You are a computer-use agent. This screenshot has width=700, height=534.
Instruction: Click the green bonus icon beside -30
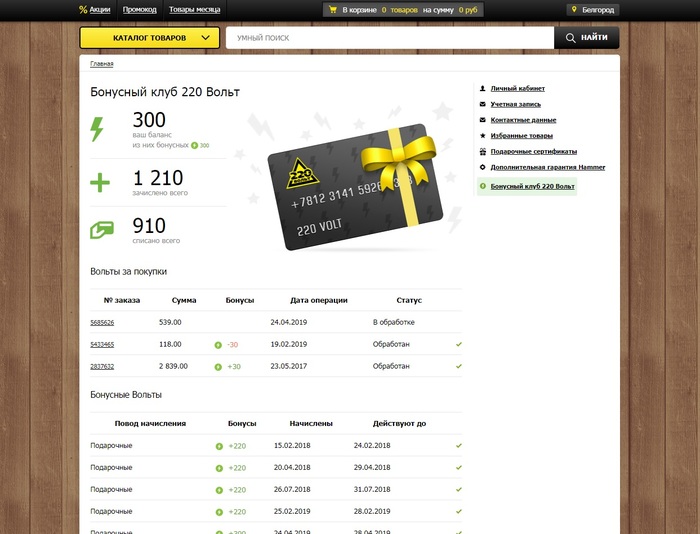[218, 345]
